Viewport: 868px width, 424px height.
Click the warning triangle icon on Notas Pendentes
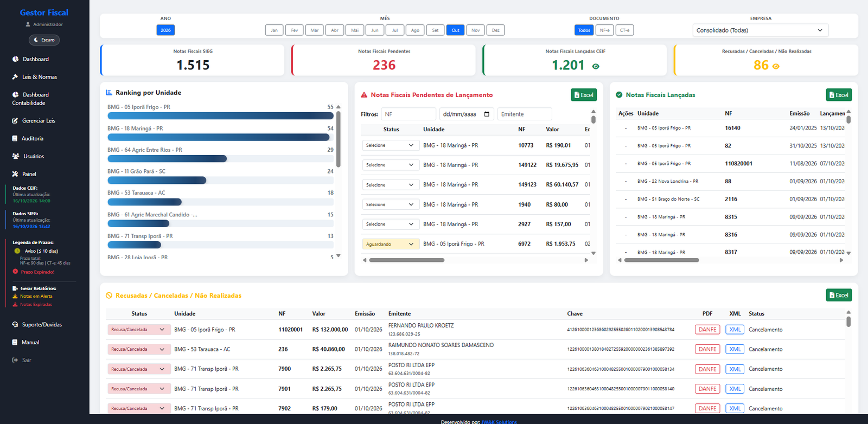(364, 95)
